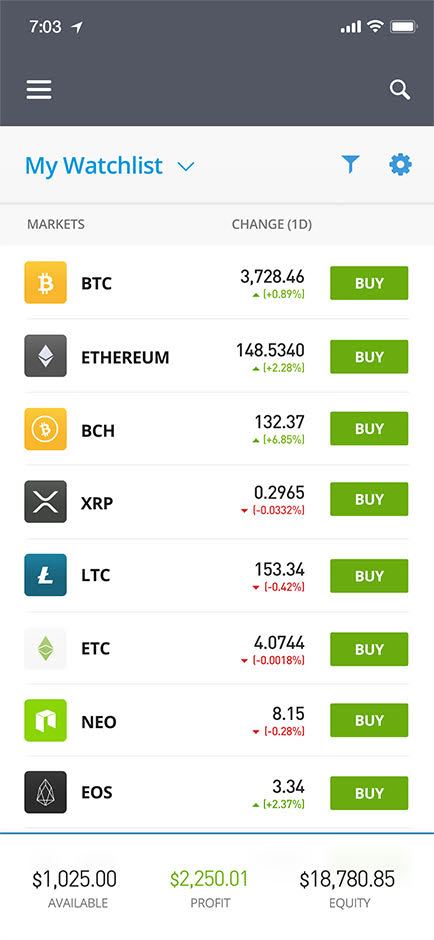View the $2,250.01 profit figure
This screenshot has height=940, width=434.
click(209, 879)
